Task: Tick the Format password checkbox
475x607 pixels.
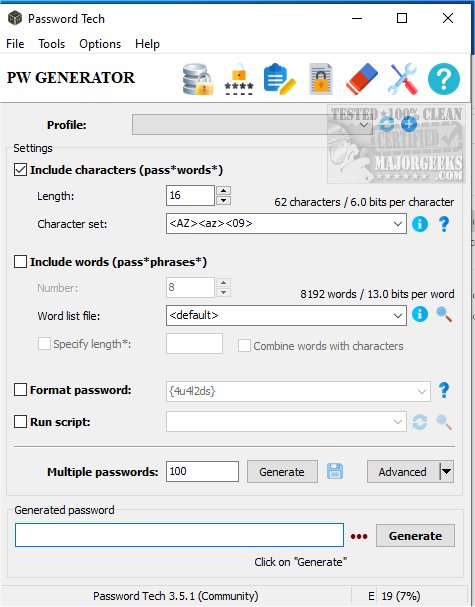Action: [21, 389]
